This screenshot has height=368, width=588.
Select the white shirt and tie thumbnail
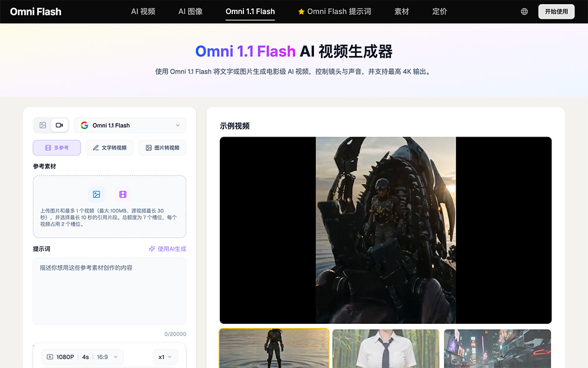coord(386,349)
